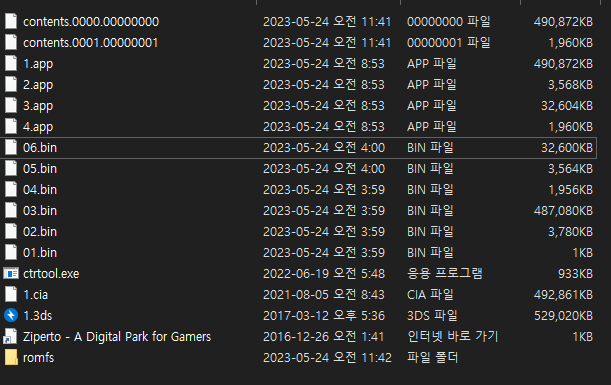Click date 2021-08-05 오전 8:43

[324, 295]
